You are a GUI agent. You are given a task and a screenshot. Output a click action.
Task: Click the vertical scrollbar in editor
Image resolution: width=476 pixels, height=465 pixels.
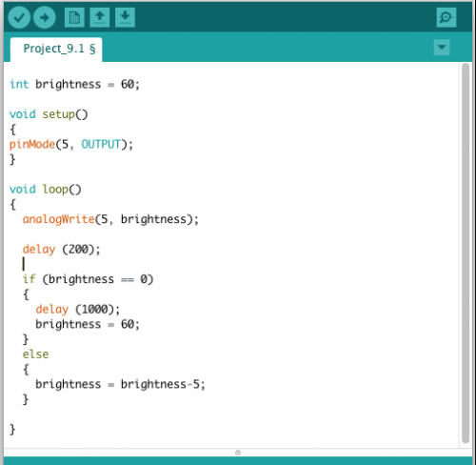466,253
